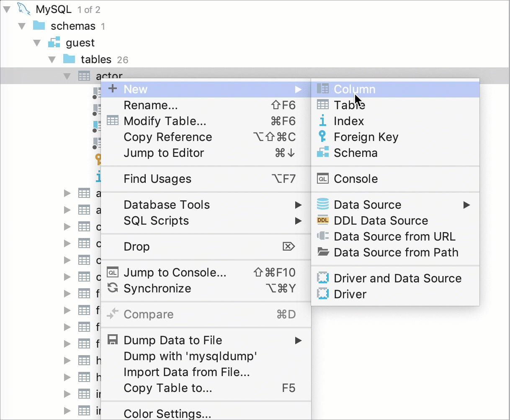
Task: Click the Index 'i' icon
Action: coord(322,121)
